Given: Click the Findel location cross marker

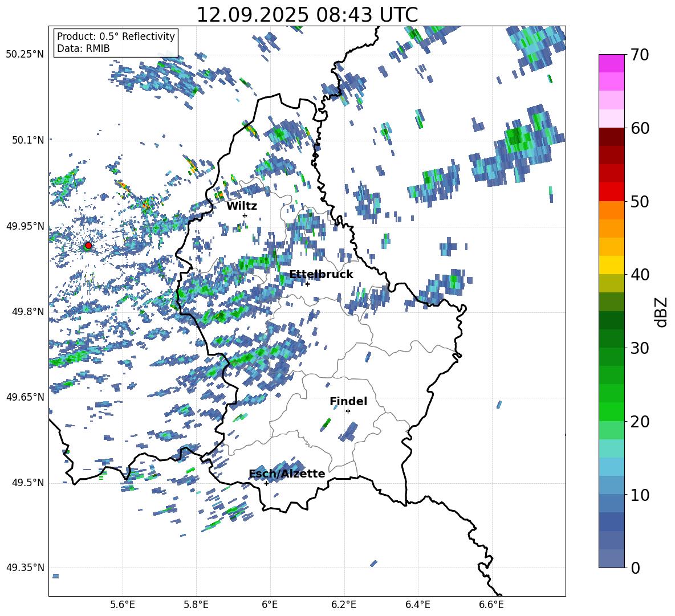Looking at the screenshot, I should tap(348, 411).
